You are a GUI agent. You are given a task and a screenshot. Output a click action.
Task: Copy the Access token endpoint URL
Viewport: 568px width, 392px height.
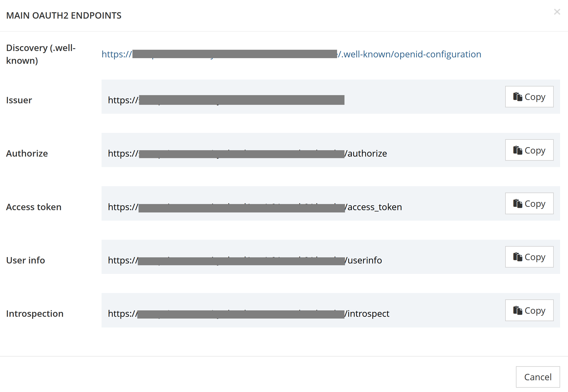click(x=529, y=203)
